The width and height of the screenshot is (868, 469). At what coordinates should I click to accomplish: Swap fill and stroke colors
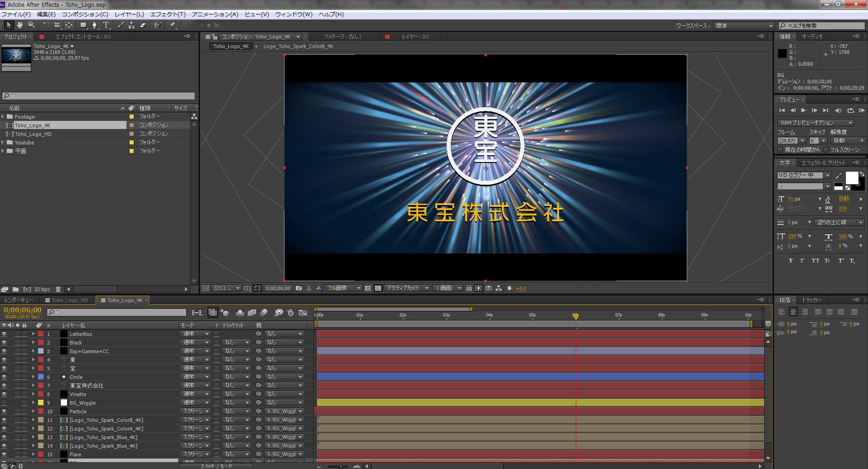coord(862,174)
